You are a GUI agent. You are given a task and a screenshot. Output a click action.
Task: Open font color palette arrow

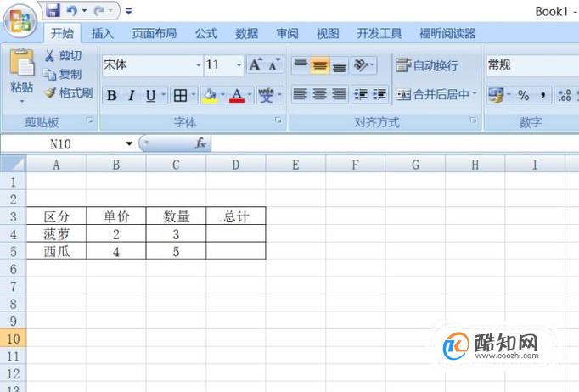click(x=250, y=95)
